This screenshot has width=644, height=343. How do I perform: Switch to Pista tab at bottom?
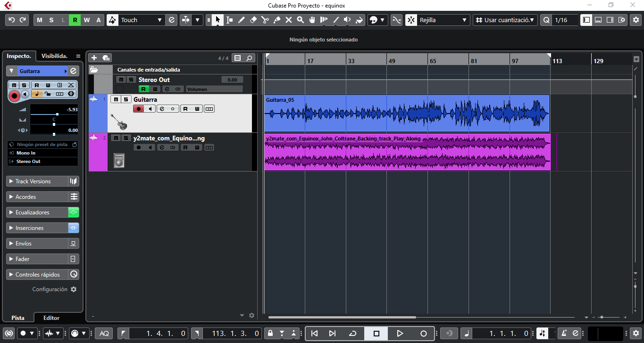(x=18, y=318)
